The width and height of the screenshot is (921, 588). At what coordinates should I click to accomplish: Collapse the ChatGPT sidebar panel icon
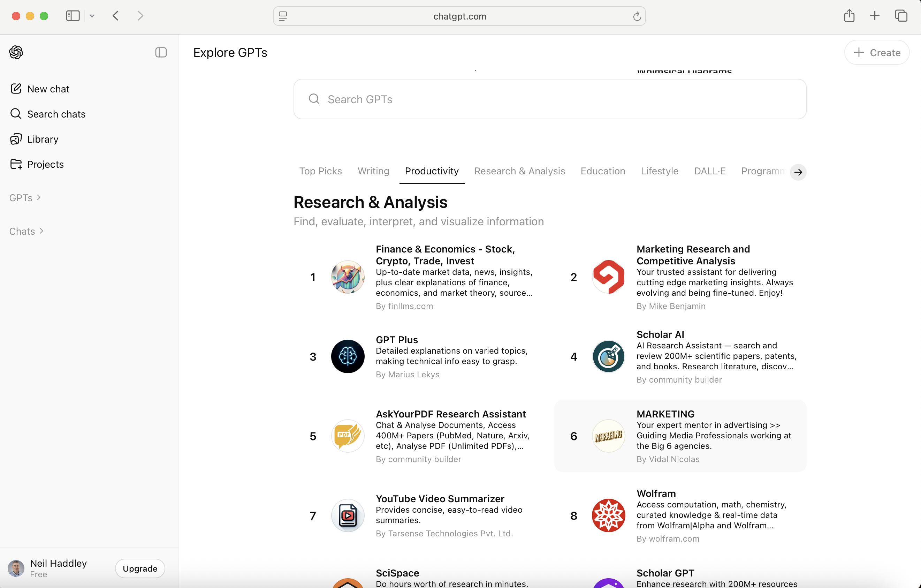pyautogui.click(x=161, y=52)
